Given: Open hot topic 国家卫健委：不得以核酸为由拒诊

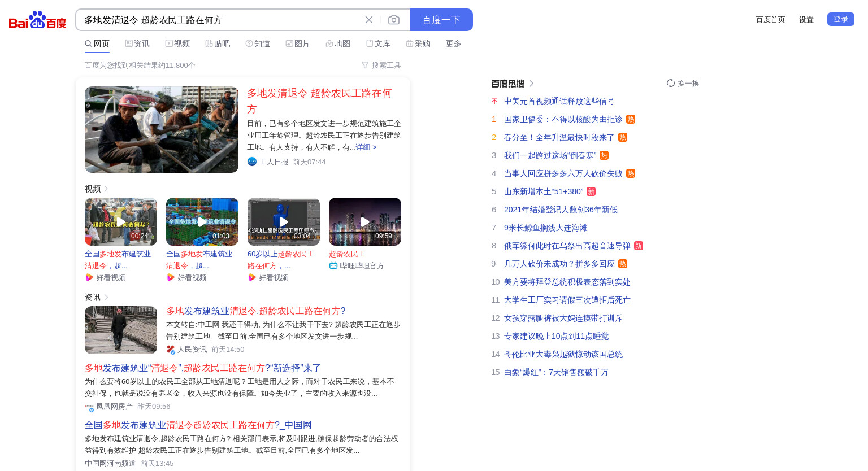Looking at the screenshot, I should (x=563, y=119).
